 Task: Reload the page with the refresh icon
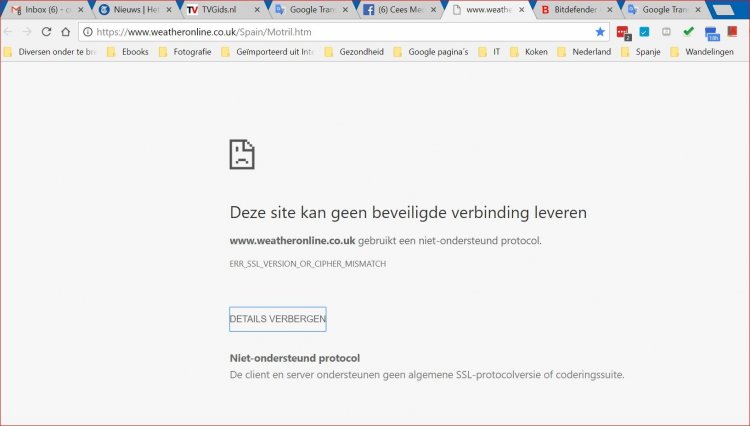(47, 32)
